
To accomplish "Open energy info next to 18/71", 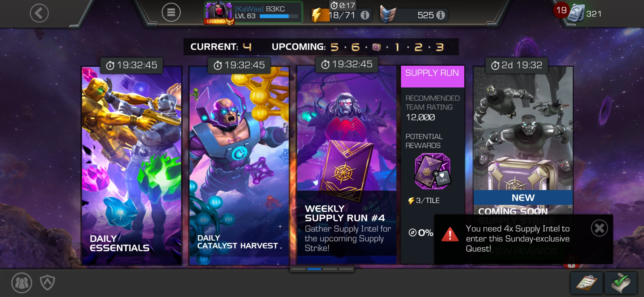I will click(365, 15).
